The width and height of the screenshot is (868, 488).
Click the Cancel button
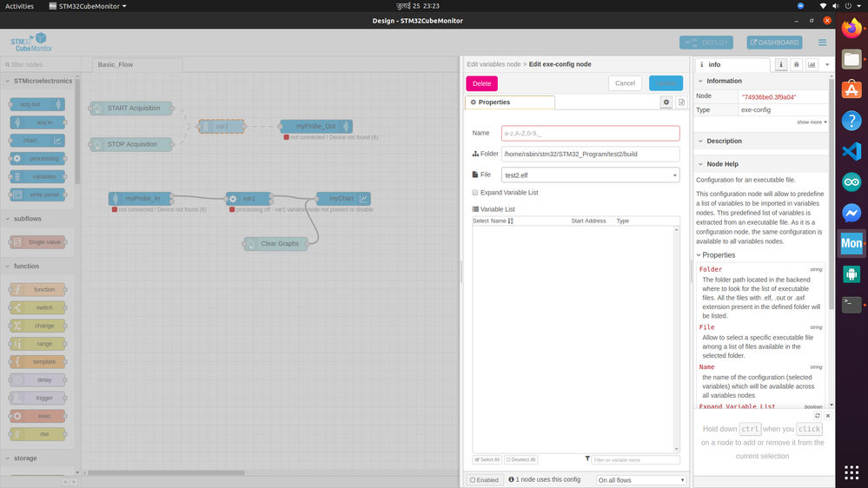625,83
